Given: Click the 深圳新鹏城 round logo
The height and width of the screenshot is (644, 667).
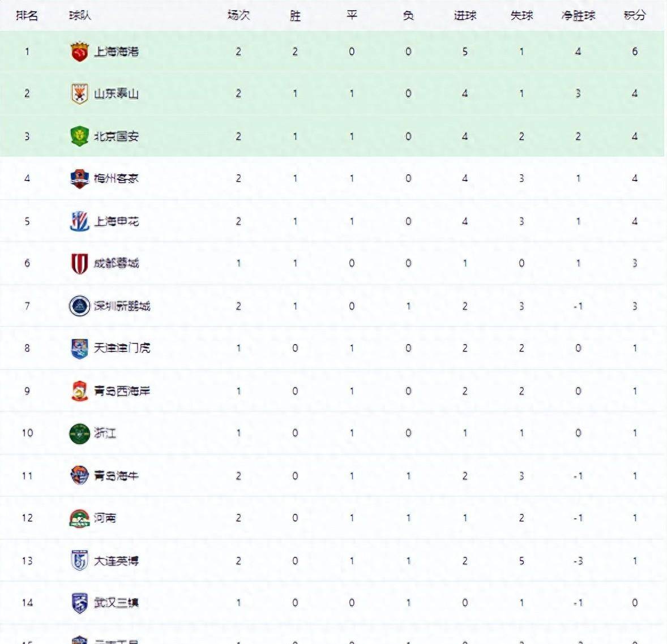Looking at the screenshot, I should click(x=79, y=306).
